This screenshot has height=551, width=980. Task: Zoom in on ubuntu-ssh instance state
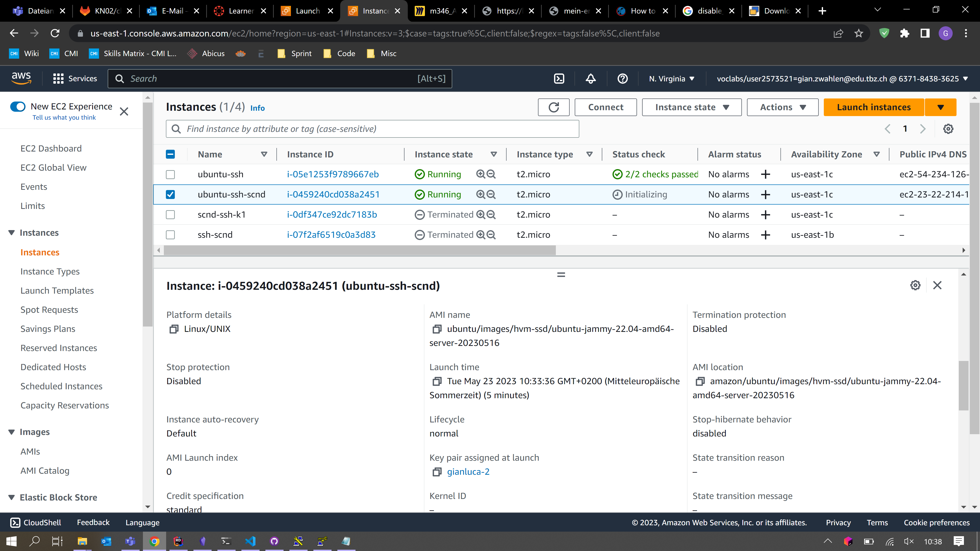[x=481, y=174]
